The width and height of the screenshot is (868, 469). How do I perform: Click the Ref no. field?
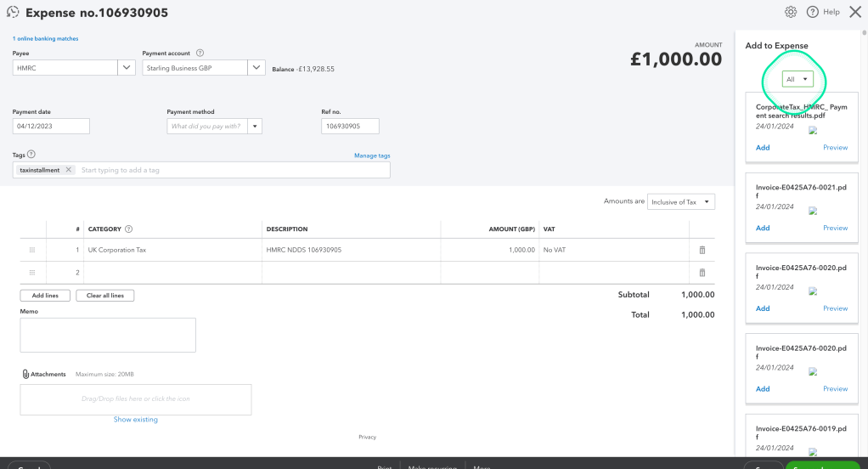pos(350,127)
